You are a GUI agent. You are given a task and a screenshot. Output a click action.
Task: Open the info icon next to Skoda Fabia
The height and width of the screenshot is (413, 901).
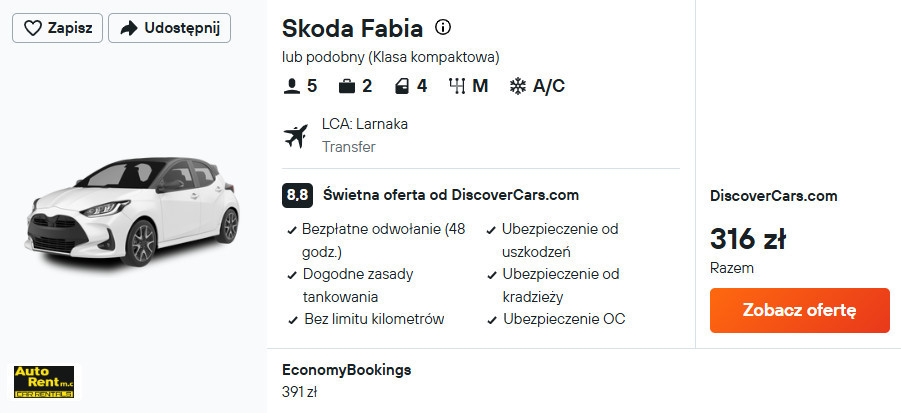tap(444, 27)
